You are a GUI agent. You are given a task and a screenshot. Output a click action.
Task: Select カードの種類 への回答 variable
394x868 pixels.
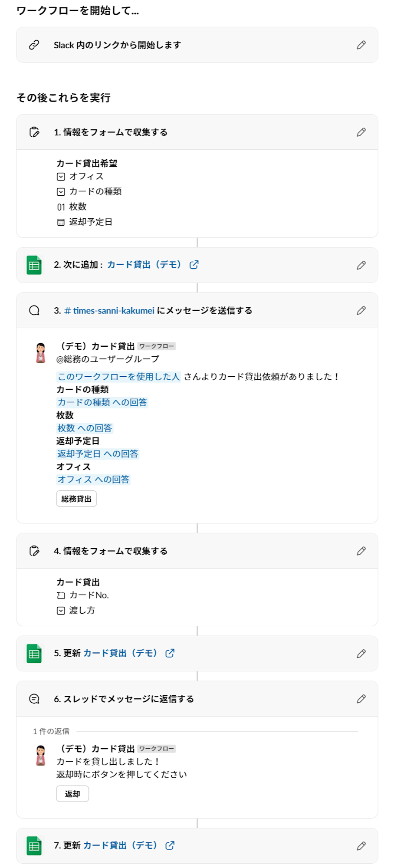tap(102, 402)
